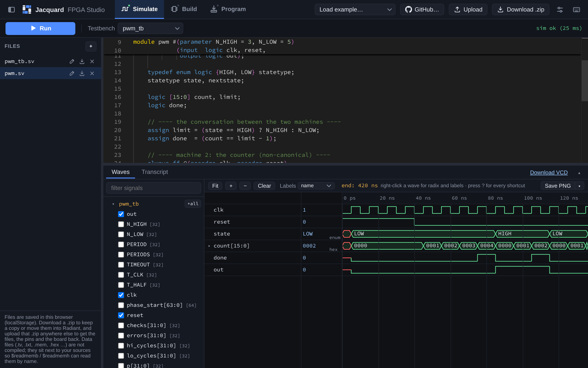This screenshot has width=588, height=368.
Task: Select the state wave row label
Action: coord(222,234)
